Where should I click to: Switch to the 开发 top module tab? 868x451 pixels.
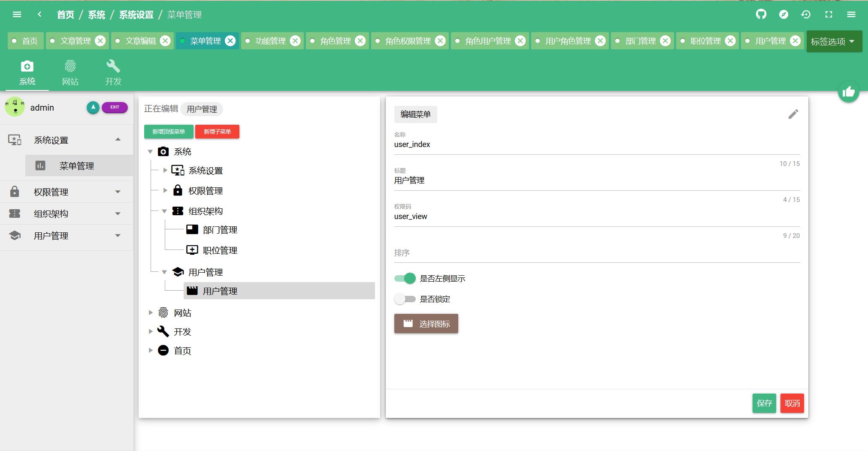[x=113, y=73]
